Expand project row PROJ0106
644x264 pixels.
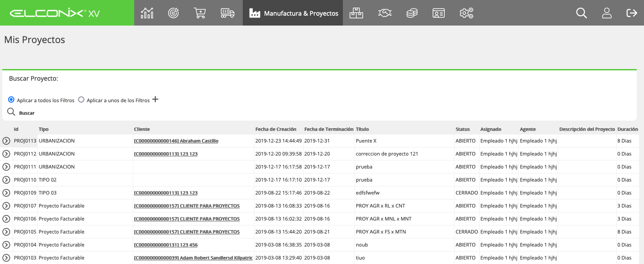tap(6, 219)
